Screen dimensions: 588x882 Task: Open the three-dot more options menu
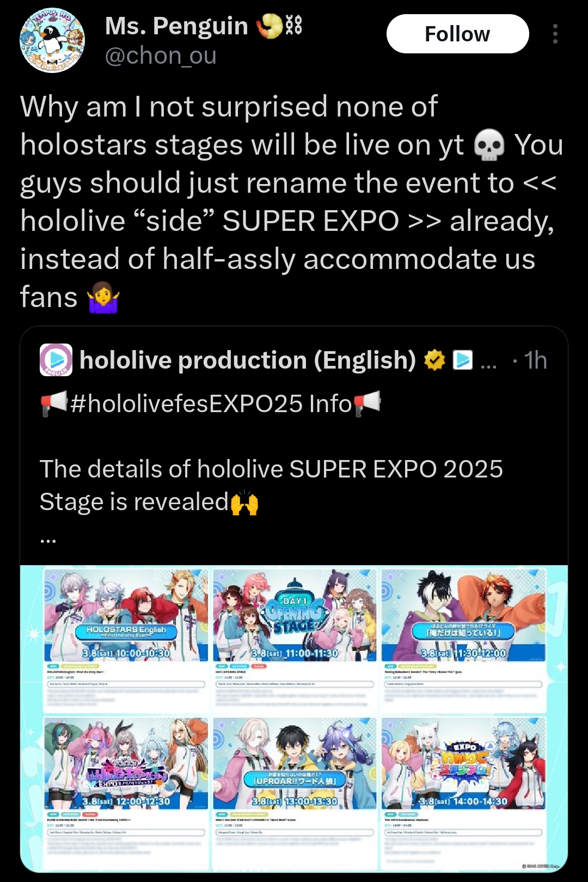555,34
